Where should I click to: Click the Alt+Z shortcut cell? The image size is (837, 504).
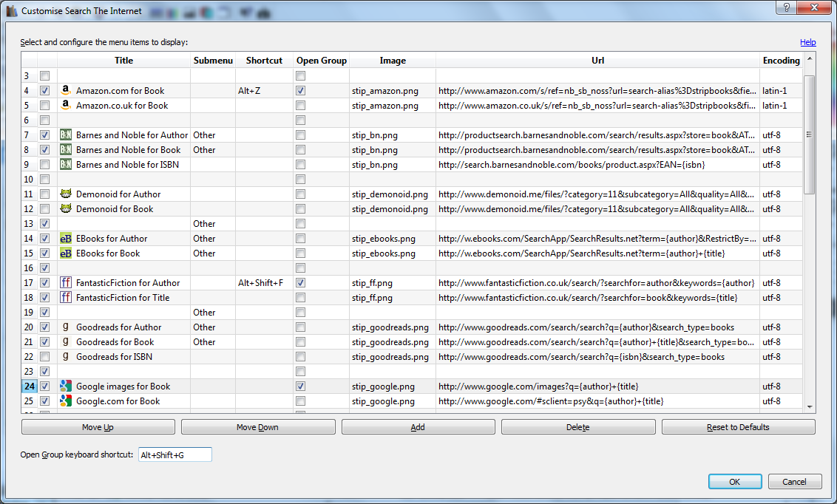point(264,91)
